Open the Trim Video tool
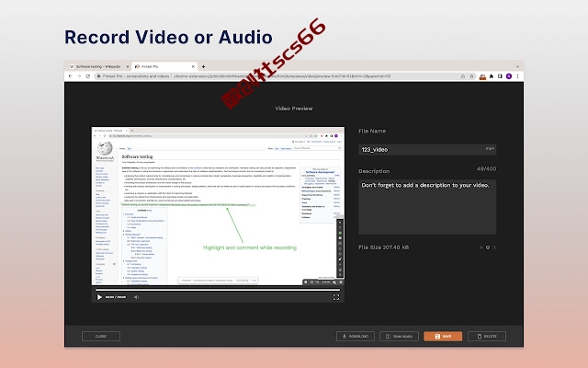 (399, 336)
